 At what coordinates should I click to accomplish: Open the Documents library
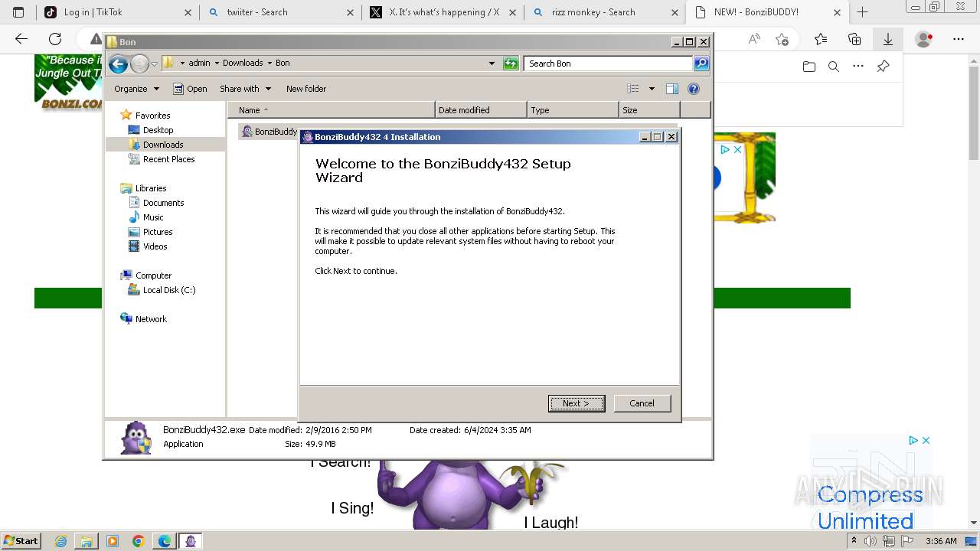click(x=163, y=203)
